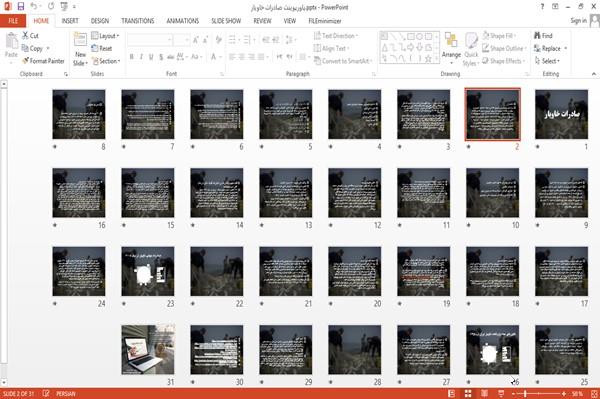Open the Section dropdown
600x399 pixels.
pos(106,61)
